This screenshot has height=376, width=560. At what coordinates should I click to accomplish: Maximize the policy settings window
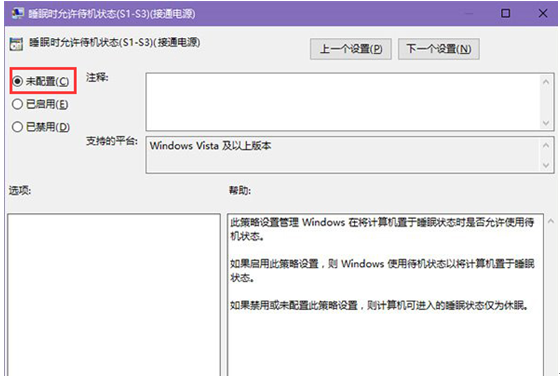505,14
